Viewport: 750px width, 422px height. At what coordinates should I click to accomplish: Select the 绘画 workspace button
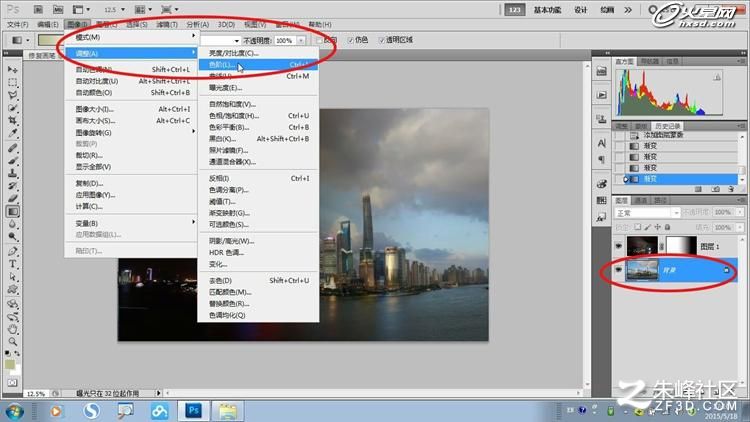point(607,10)
